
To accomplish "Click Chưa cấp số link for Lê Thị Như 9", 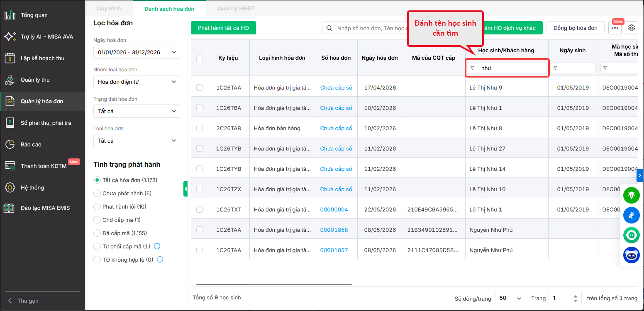I will coord(336,87).
